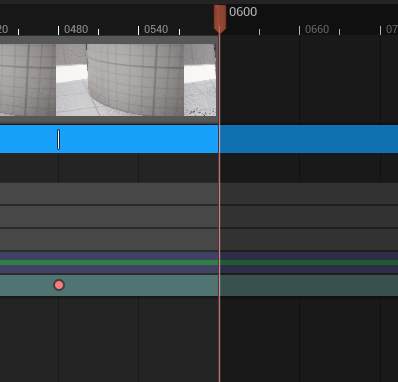
Task: Click the 0540 mark on the ruler
Action: pos(156,30)
